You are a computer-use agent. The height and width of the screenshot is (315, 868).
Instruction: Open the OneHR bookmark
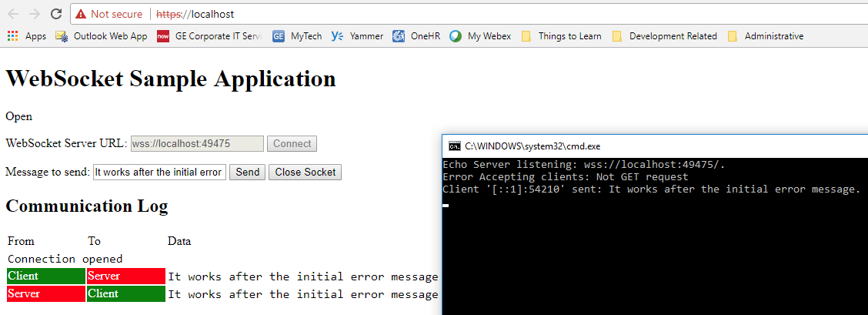tap(416, 36)
